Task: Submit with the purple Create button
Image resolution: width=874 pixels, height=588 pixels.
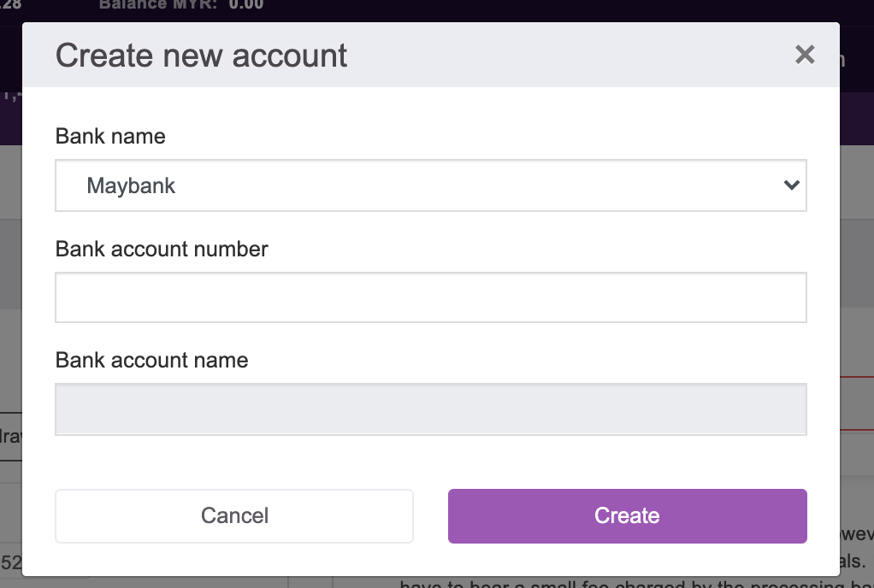Action: tap(627, 515)
